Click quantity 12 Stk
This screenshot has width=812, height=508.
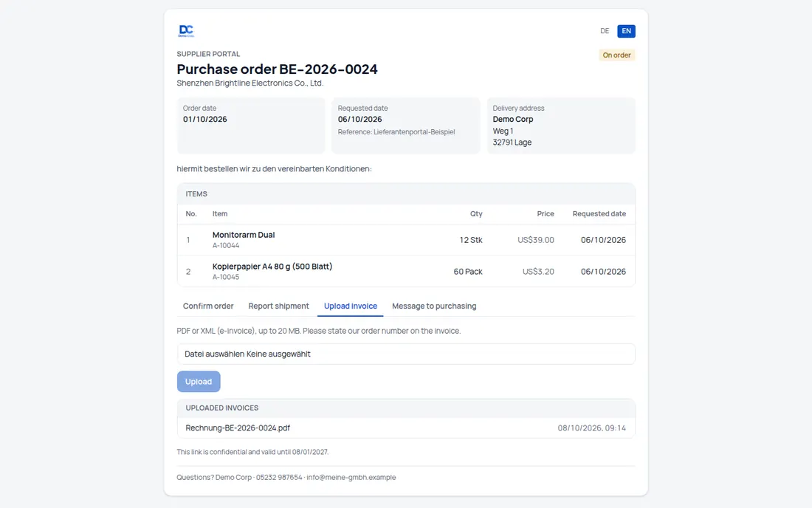pyautogui.click(x=471, y=240)
